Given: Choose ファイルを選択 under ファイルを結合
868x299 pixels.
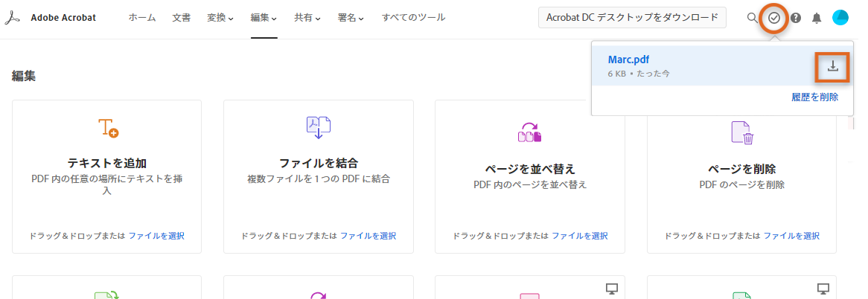Looking at the screenshot, I should tap(368, 236).
